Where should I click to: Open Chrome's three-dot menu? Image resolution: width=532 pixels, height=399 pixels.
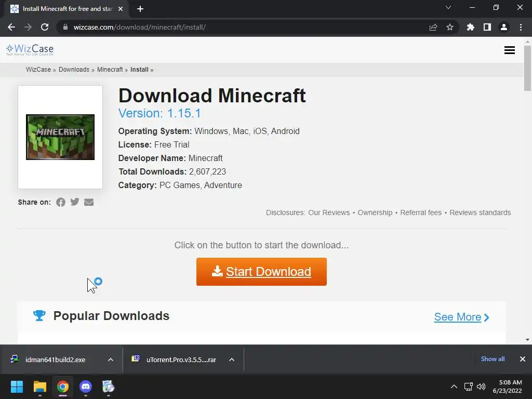[521, 27]
